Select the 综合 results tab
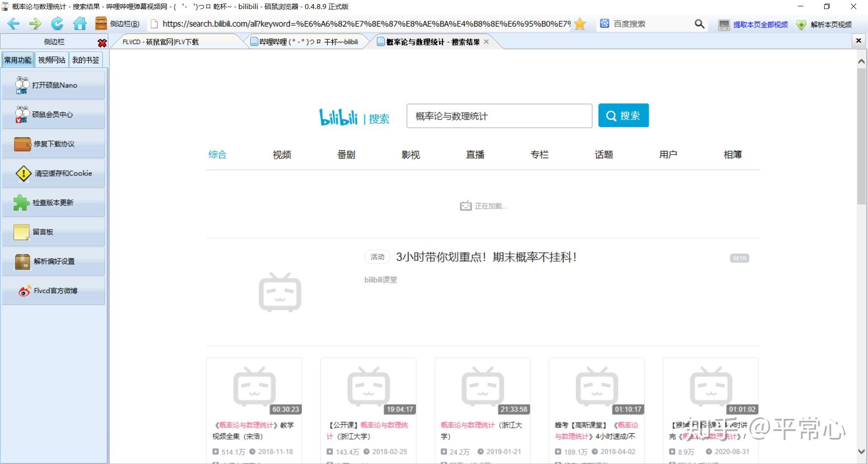Image resolution: width=868 pixels, height=464 pixels. click(x=217, y=155)
